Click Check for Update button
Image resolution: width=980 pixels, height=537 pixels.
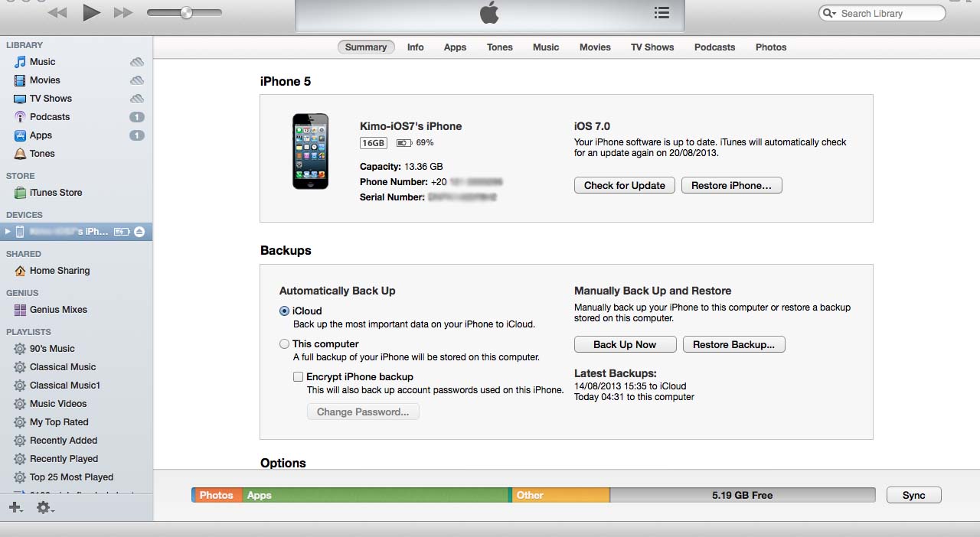(625, 186)
